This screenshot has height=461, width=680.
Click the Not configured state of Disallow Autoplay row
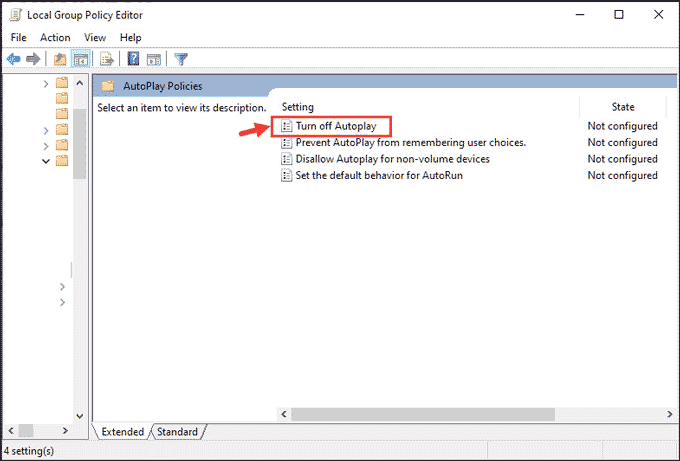coord(622,159)
